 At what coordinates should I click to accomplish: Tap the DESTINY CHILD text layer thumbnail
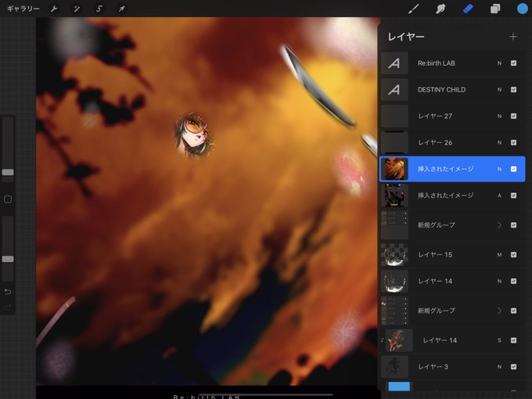[x=394, y=89]
